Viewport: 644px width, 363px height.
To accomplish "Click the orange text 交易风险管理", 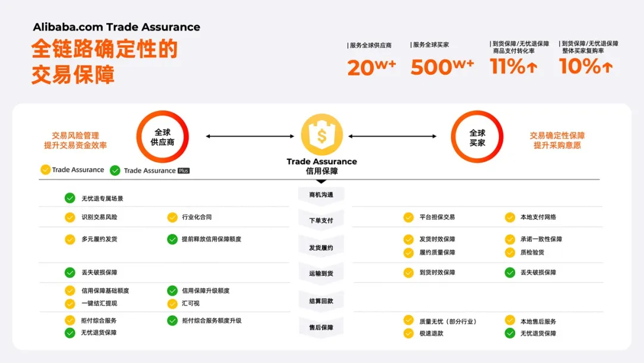I will [x=75, y=136].
